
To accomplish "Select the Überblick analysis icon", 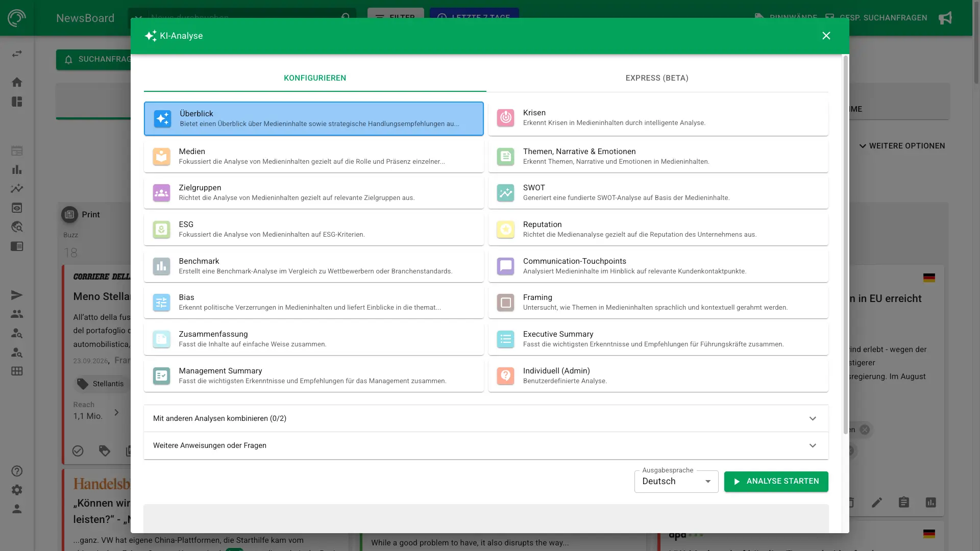I will pos(162,119).
